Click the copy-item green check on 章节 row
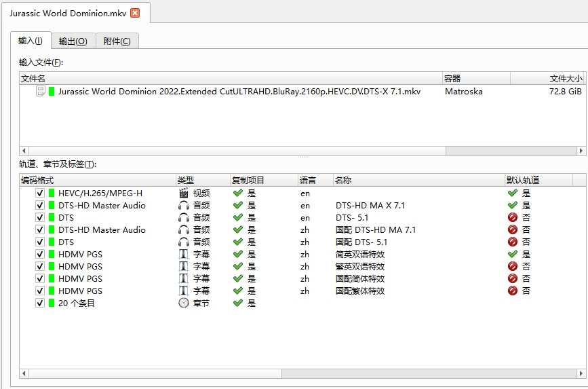Viewport: 588px width, 389px height. coord(238,303)
